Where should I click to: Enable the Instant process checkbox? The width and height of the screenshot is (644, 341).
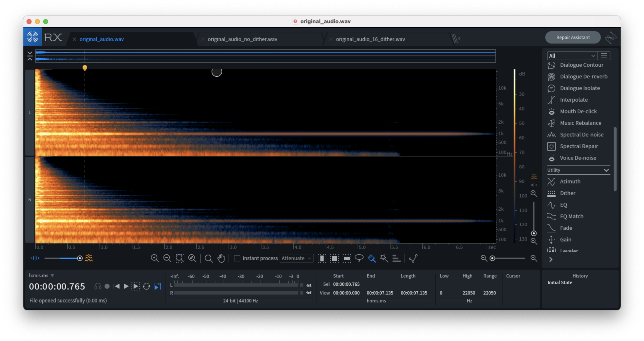coord(237,258)
